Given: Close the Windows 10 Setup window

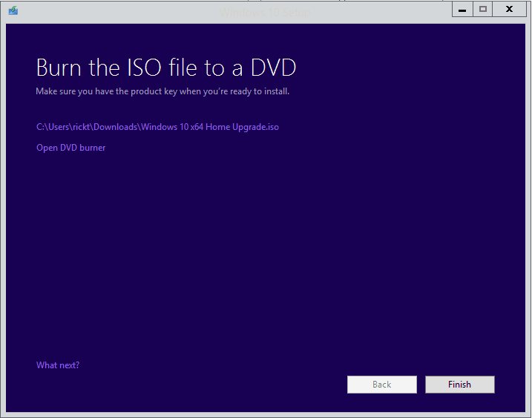Looking at the screenshot, I should (x=509, y=9).
